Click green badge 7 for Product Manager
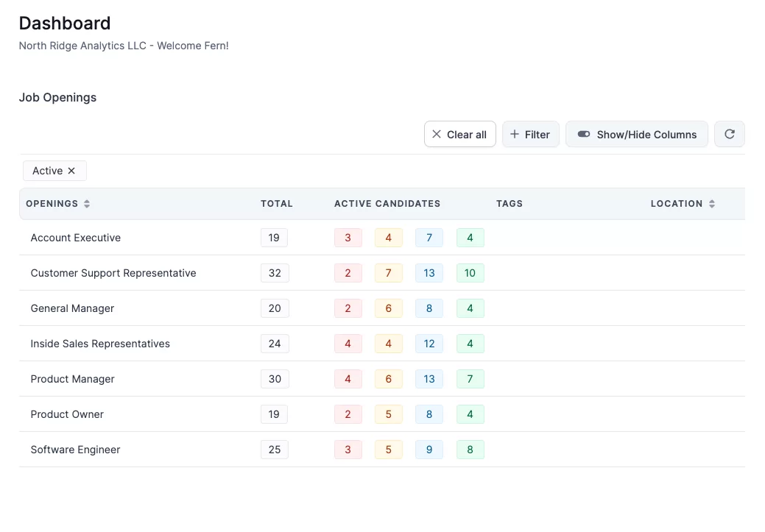Screen dimensions: 765x532 [x=470, y=379]
